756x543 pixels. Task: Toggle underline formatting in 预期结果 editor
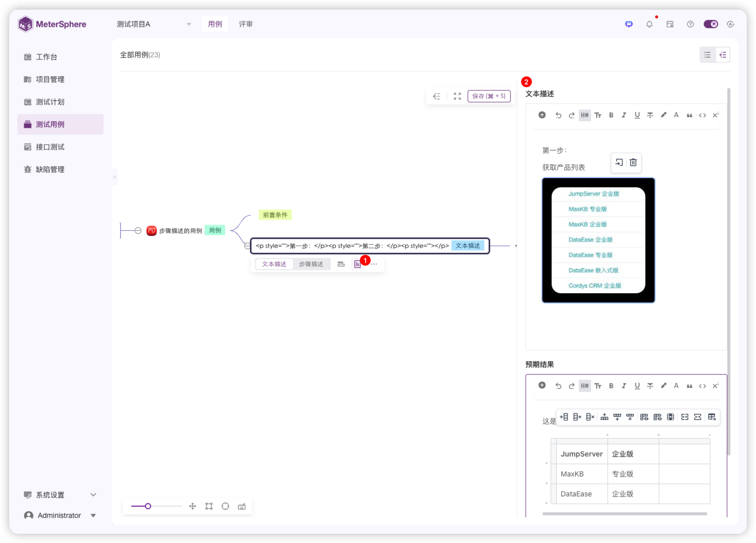(x=637, y=385)
